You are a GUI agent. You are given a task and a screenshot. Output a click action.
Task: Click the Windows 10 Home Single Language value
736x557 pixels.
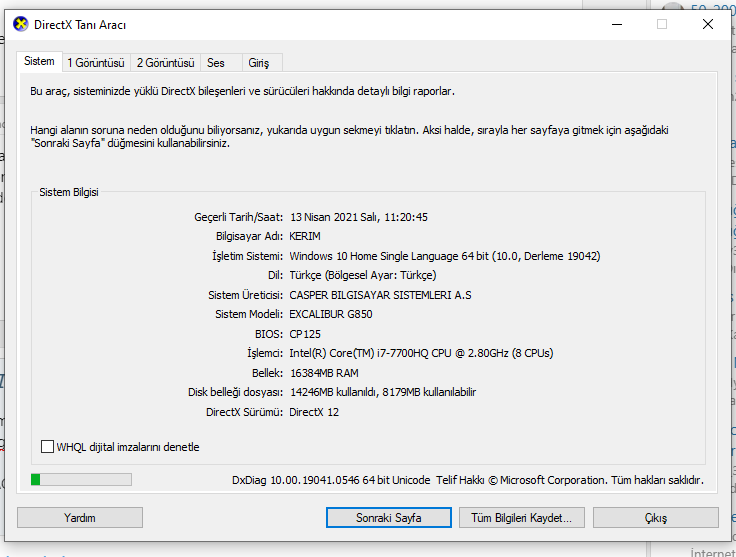click(445, 256)
